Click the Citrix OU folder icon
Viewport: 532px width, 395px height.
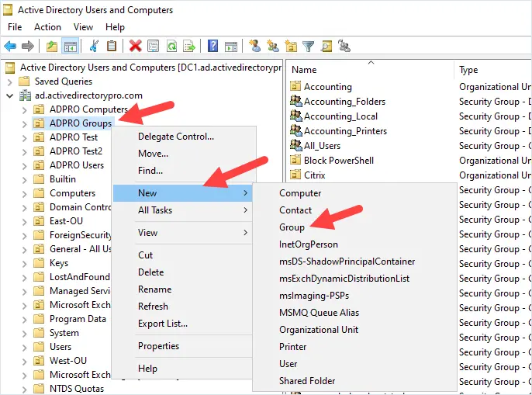tap(295, 175)
